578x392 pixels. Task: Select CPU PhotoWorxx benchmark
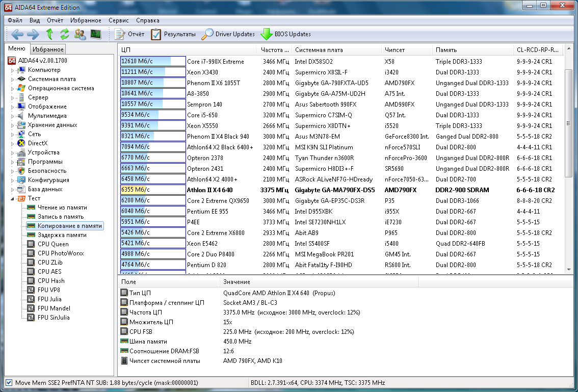(61, 253)
